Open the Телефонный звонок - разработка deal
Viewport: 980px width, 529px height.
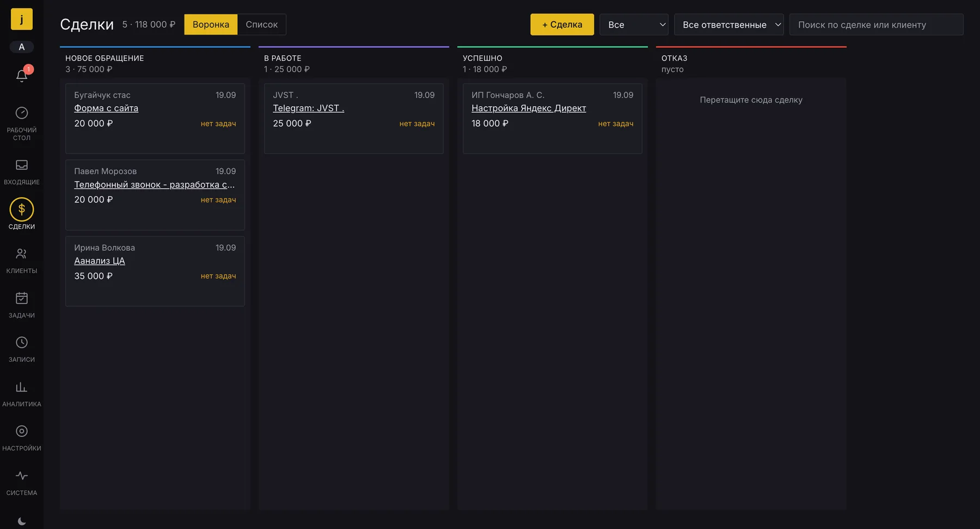click(x=155, y=184)
